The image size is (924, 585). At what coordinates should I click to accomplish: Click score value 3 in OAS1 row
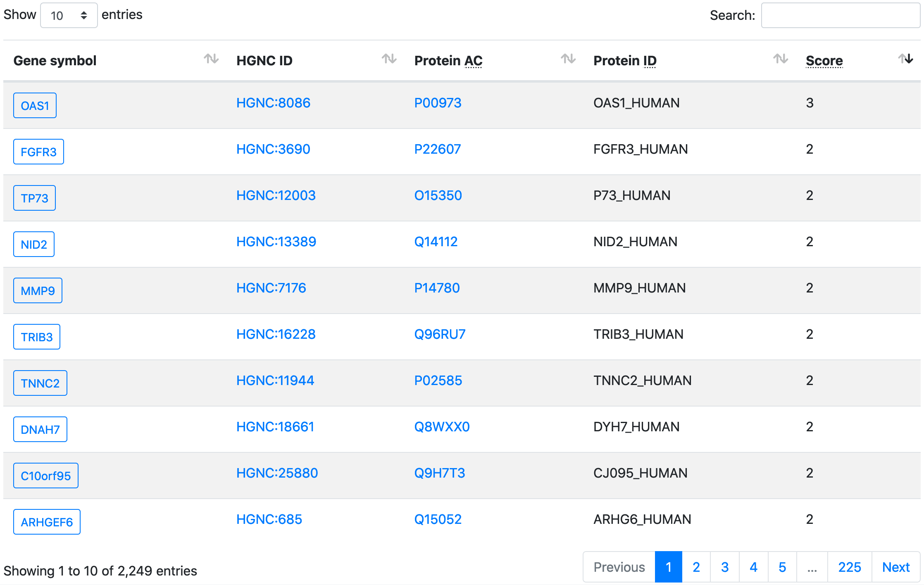pyautogui.click(x=810, y=103)
